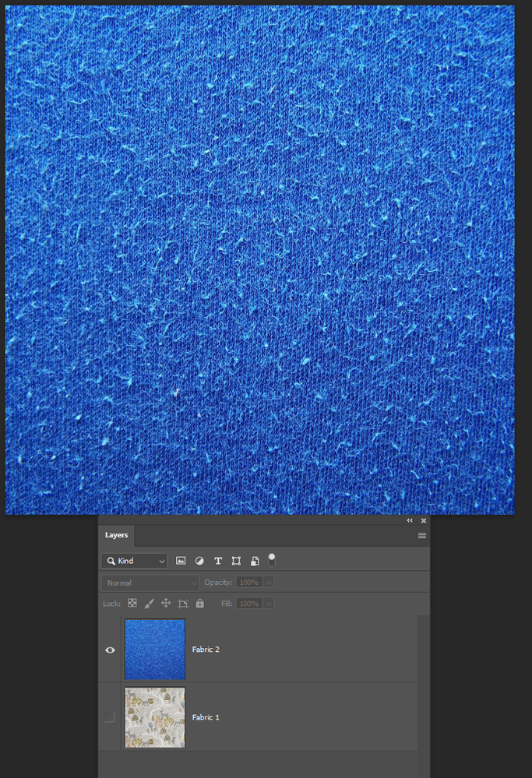Viewport: 532px width, 778px height.
Task: Filter layers by pixel layers icon
Action: click(181, 561)
